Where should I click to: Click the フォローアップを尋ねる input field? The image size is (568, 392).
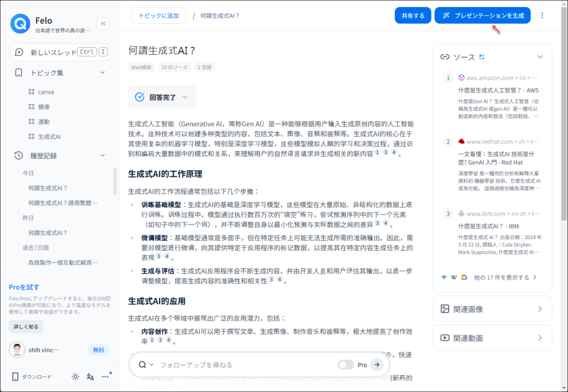tap(246, 365)
